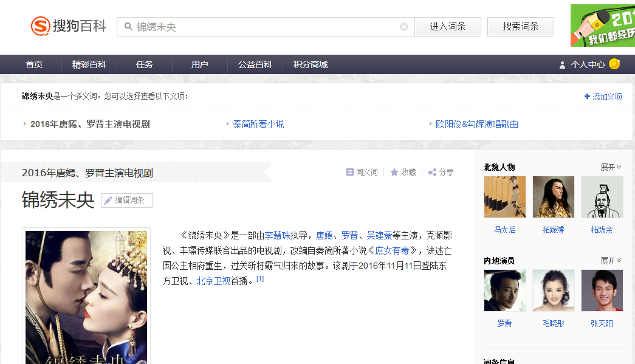Open 冯太后 portrait thumbnail
The image size is (635, 364).
tap(505, 197)
